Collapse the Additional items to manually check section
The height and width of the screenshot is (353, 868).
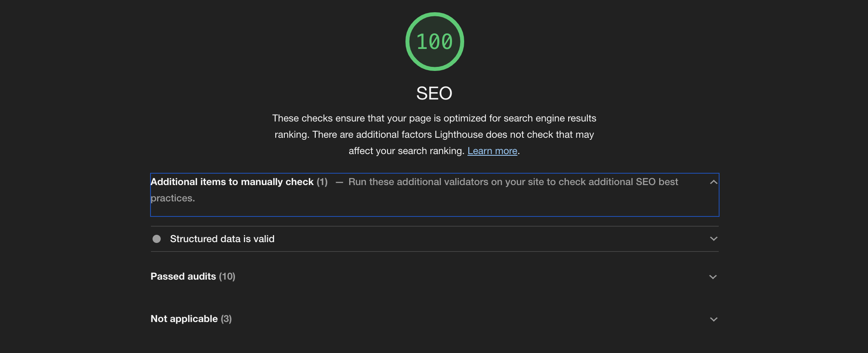coord(713,182)
